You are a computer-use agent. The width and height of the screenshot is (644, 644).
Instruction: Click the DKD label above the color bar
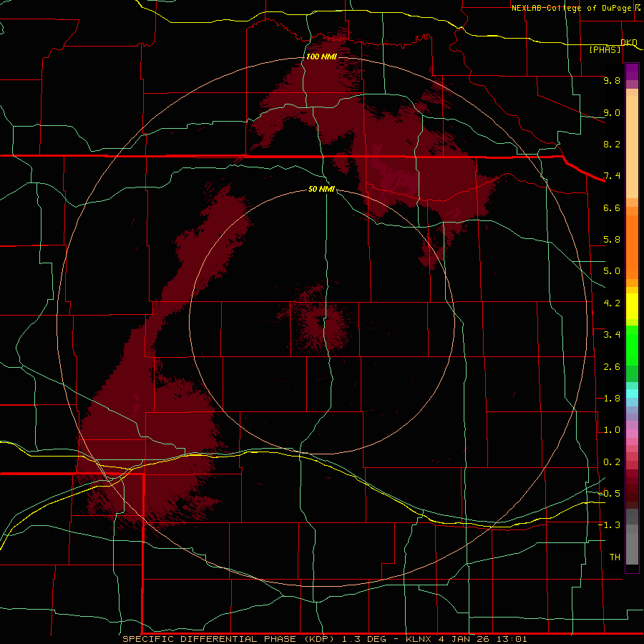point(629,42)
